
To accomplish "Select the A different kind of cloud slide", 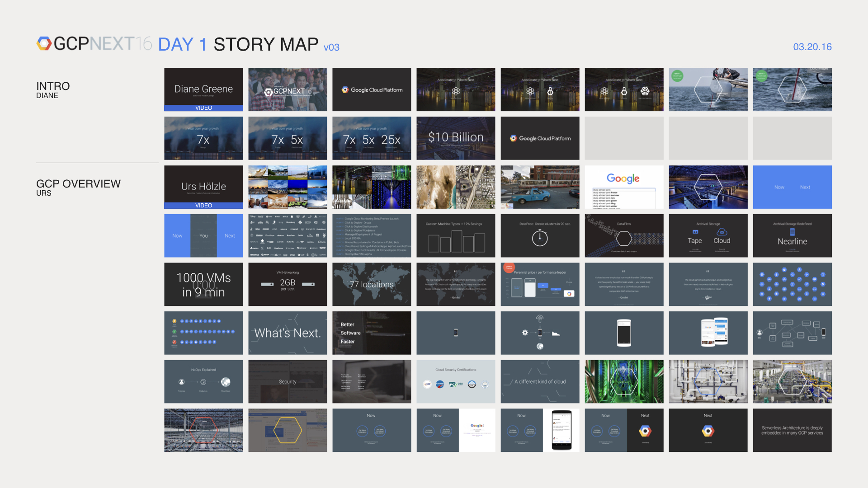I will click(540, 381).
